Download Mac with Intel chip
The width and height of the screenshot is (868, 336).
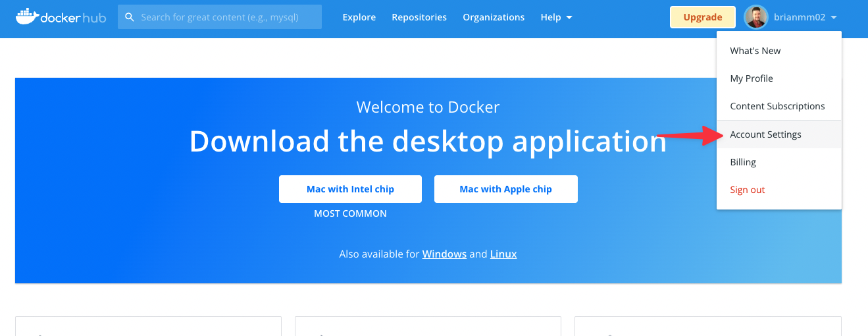[x=350, y=189]
